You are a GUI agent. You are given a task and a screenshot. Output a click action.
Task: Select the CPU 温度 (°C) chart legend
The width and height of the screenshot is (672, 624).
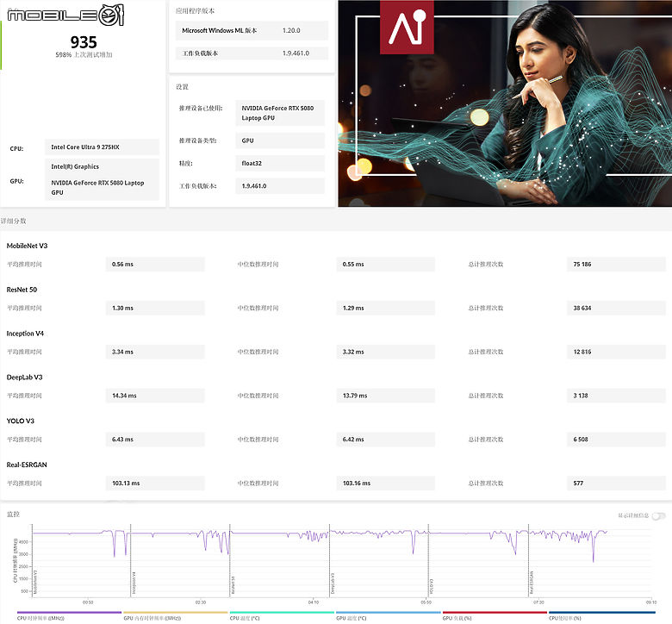click(x=282, y=615)
